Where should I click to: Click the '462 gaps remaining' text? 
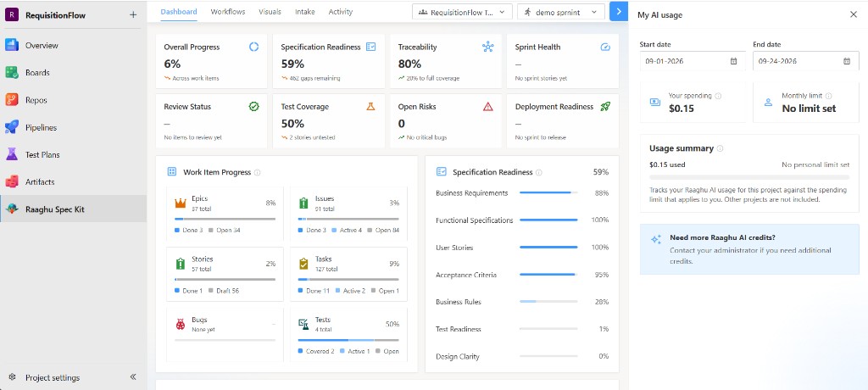click(x=314, y=79)
